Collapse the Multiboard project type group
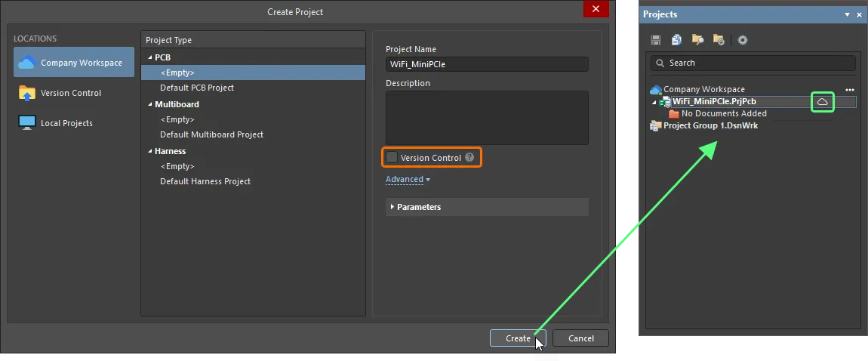This screenshot has width=868, height=361. pos(149,104)
